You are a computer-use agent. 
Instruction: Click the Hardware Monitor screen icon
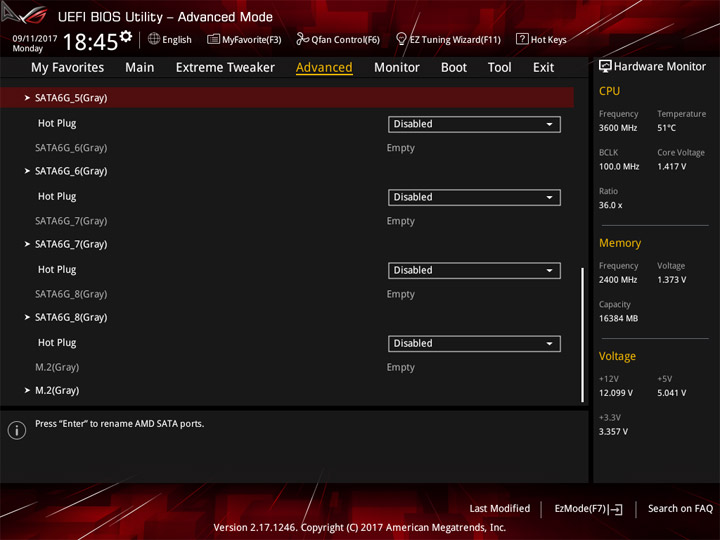(x=605, y=67)
